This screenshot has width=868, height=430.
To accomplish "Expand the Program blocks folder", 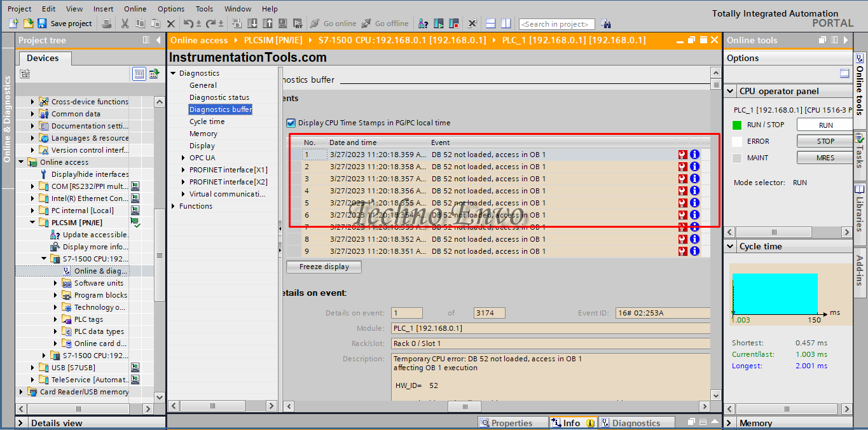I will (56, 295).
